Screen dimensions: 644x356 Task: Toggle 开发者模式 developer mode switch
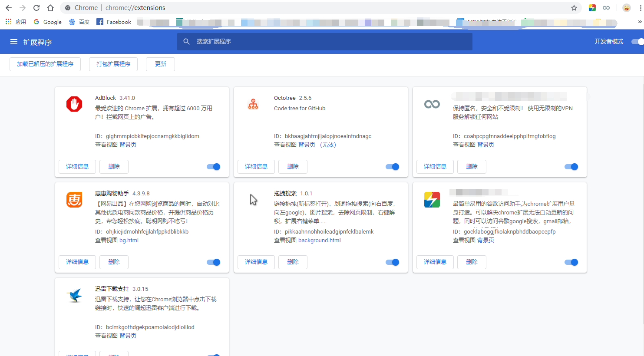tap(637, 42)
